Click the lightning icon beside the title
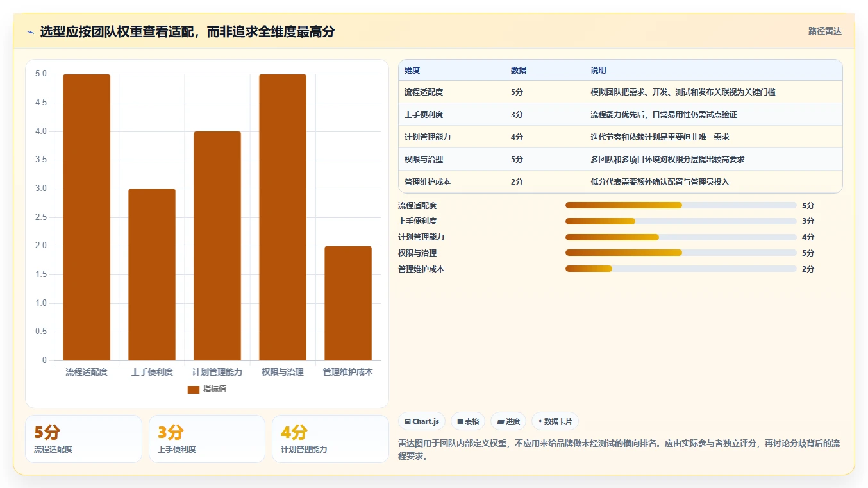The image size is (868, 488). (30, 32)
